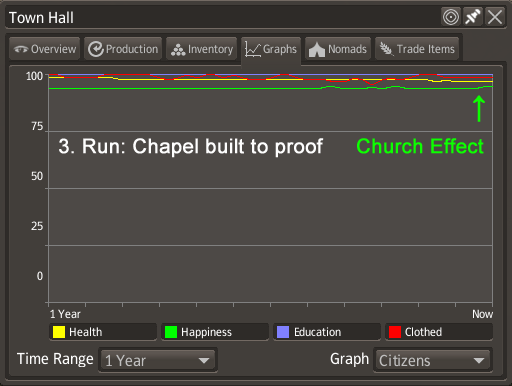Click the 'Town Hall' window title
This screenshot has height=386, width=512.
[x=41, y=18]
